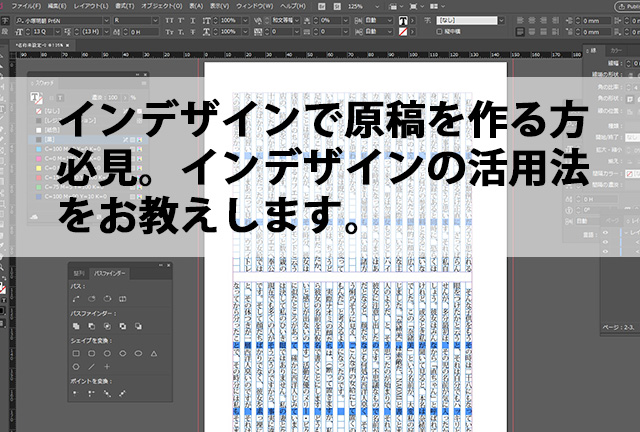Open the font family dropdown

coord(106,20)
